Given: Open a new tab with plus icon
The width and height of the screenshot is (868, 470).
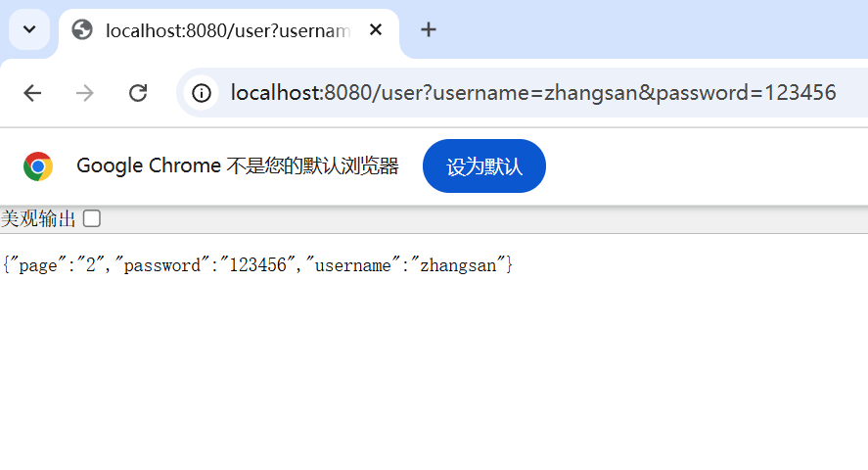Looking at the screenshot, I should click(428, 29).
